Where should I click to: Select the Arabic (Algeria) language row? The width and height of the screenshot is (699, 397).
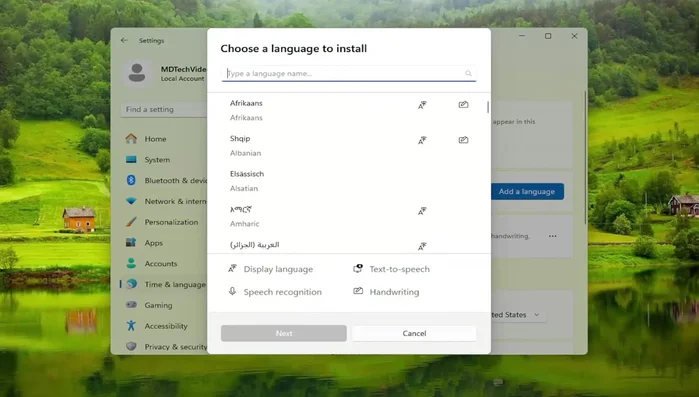(349, 245)
